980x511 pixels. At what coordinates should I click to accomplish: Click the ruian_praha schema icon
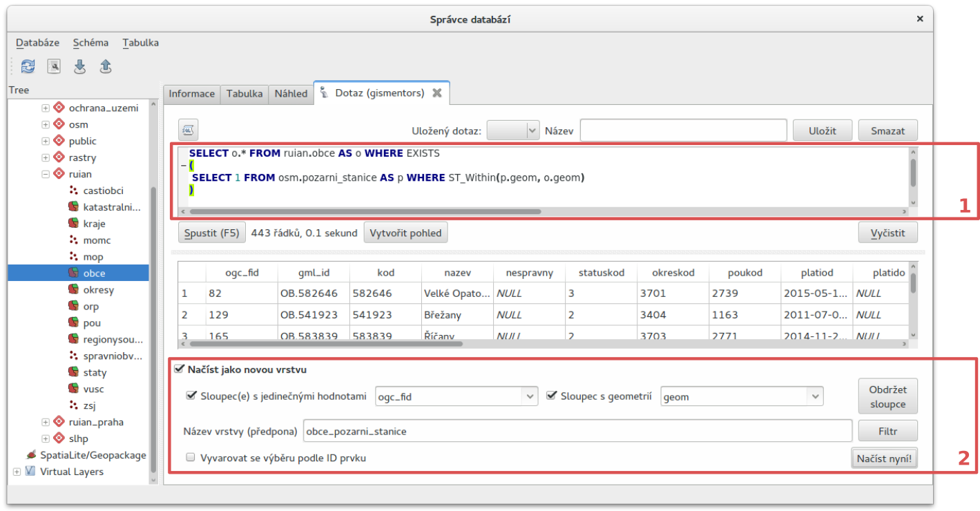tap(59, 422)
